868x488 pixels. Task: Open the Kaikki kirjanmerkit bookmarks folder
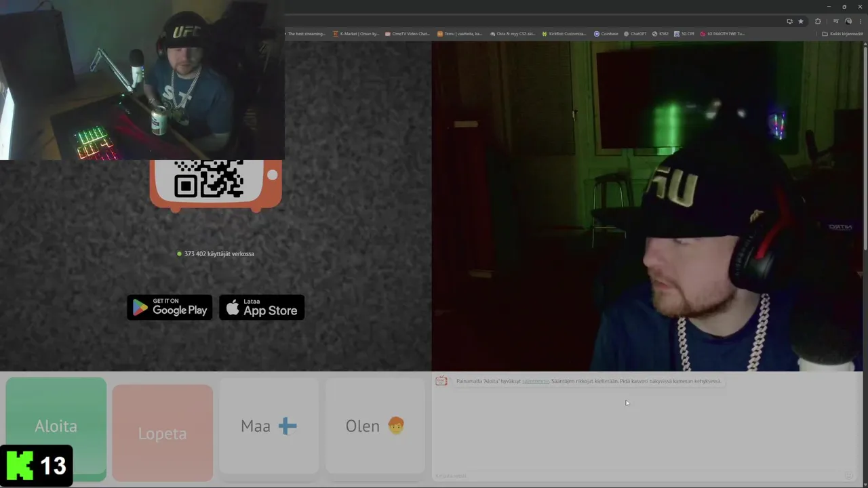click(x=843, y=34)
